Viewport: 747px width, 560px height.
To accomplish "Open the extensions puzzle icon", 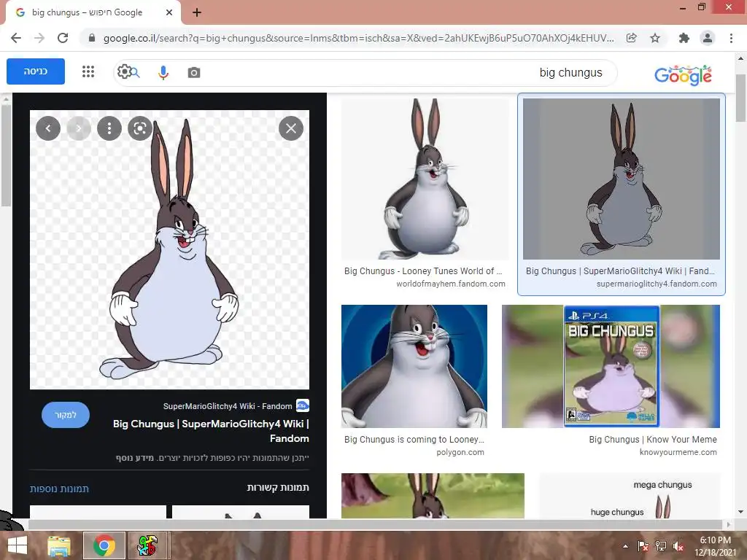I will (x=684, y=38).
